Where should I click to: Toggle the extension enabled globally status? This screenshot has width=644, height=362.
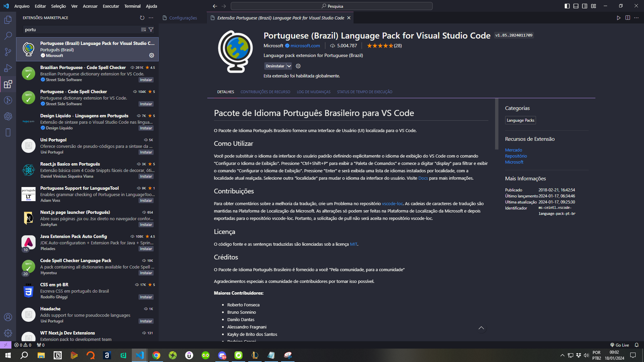tap(290, 66)
